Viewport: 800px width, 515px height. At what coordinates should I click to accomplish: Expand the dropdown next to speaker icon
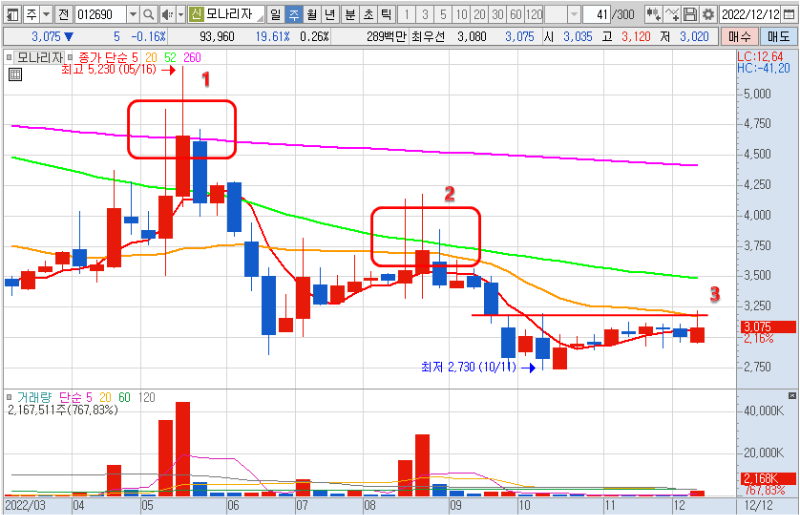pos(181,14)
